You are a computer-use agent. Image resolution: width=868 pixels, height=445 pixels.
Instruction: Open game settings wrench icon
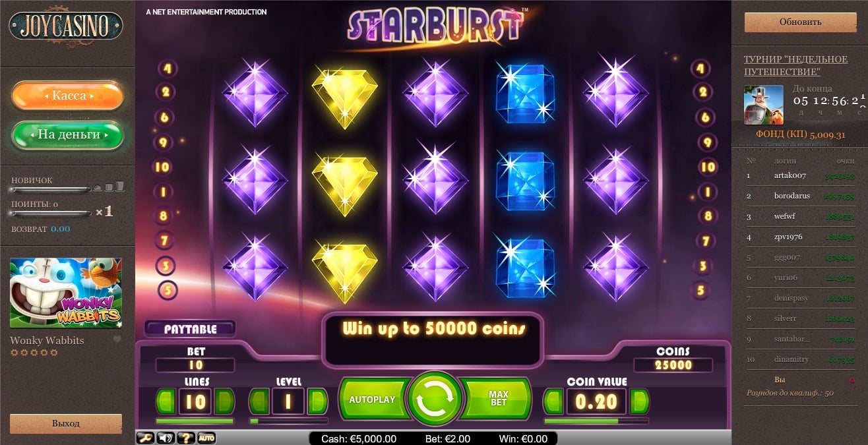point(144,438)
